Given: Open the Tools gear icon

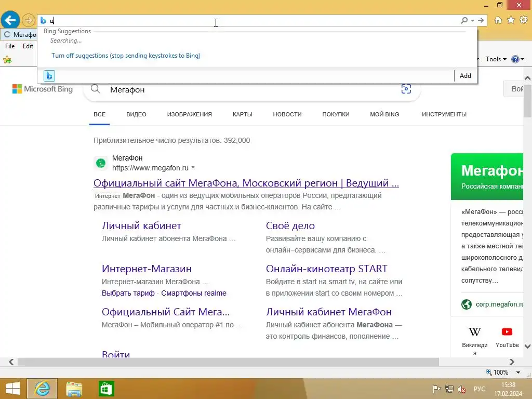Looking at the screenshot, I should pyautogui.click(x=524, y=20).
